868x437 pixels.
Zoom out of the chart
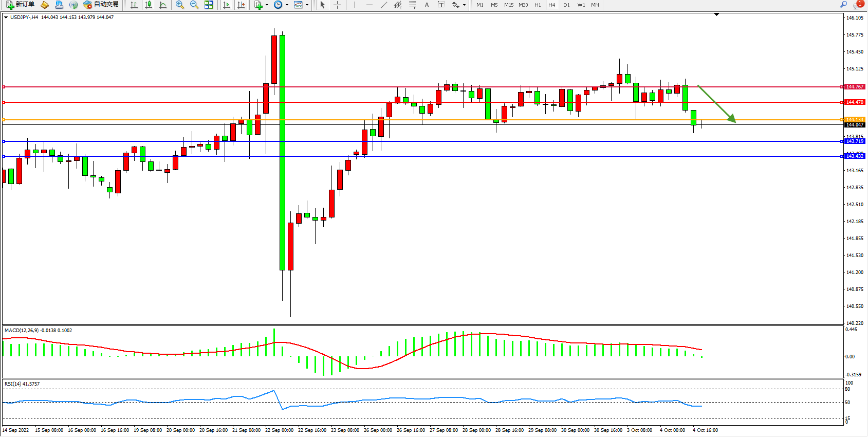click(x=194, y=5)
